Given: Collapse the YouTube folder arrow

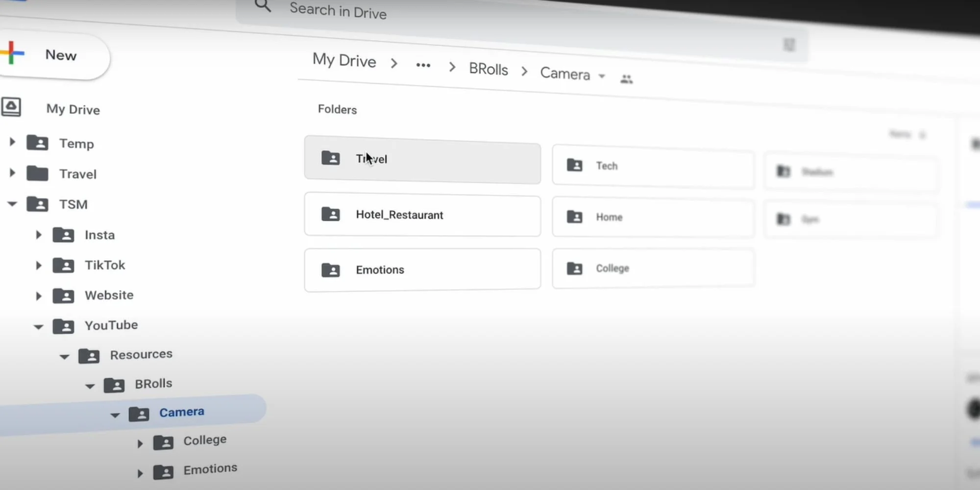Looking at the screenshot, I should pos(38,327).
